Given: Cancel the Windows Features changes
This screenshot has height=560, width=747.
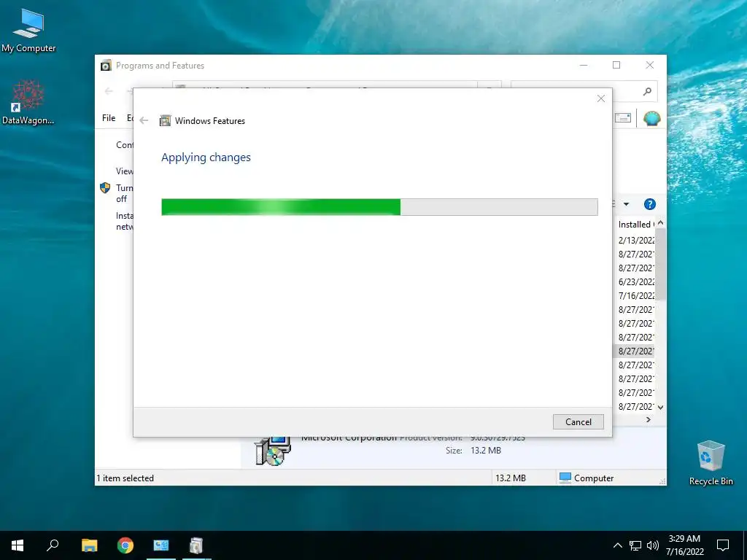Looking at the screenshot, I should 578,422.
